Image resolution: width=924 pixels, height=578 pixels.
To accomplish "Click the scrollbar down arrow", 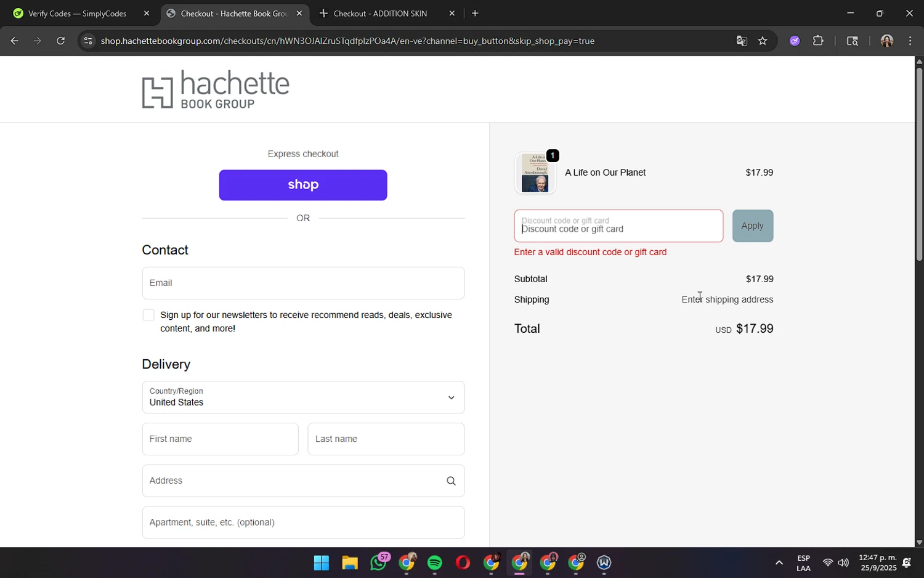I will coord(919,542).
